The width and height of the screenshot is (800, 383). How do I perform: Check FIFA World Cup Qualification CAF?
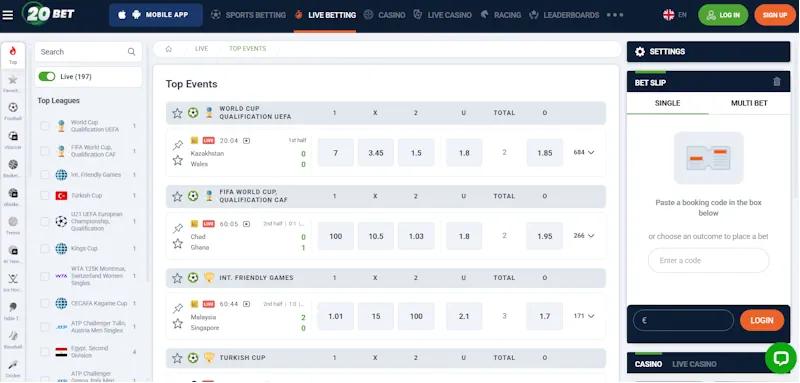coord(45,151)
